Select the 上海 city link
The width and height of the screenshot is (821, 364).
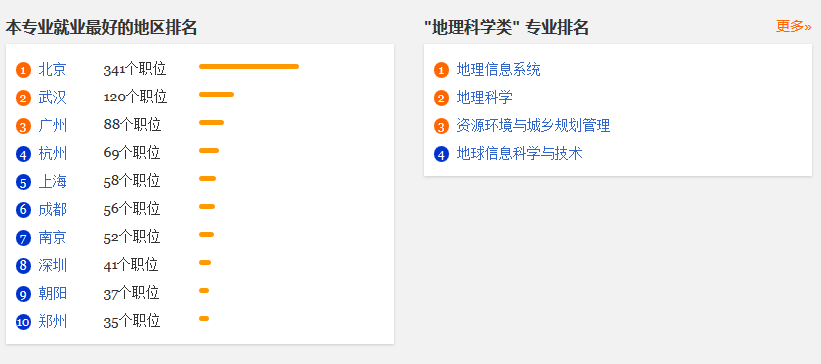click(x=52, y=182)
